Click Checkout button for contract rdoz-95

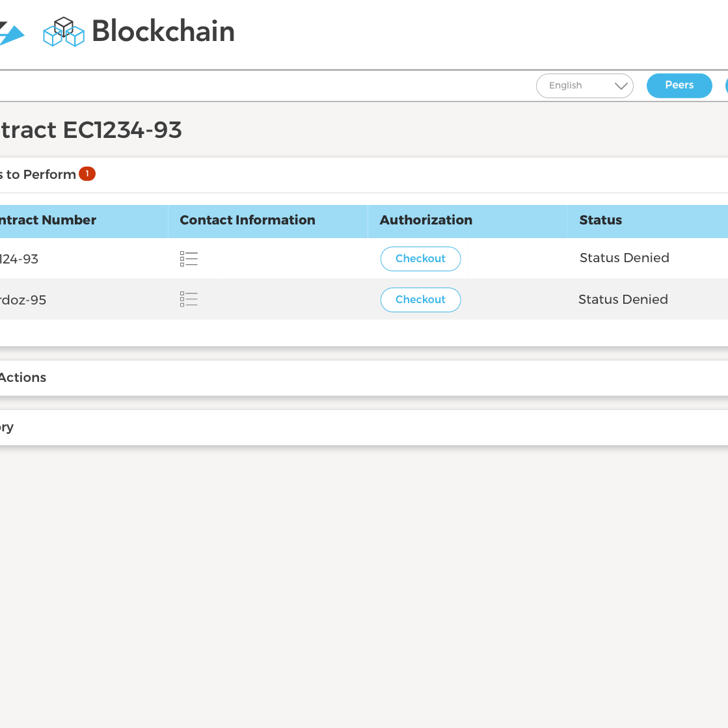click(421, 300)
